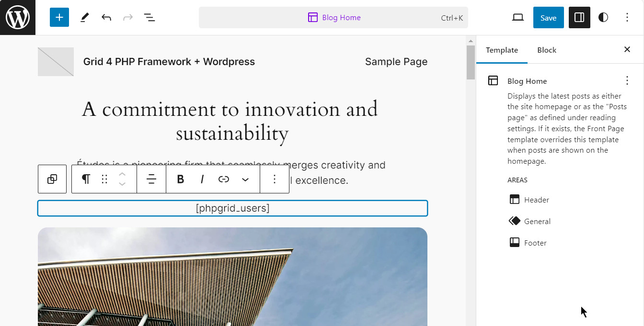Toggle bold formatting

181,179
